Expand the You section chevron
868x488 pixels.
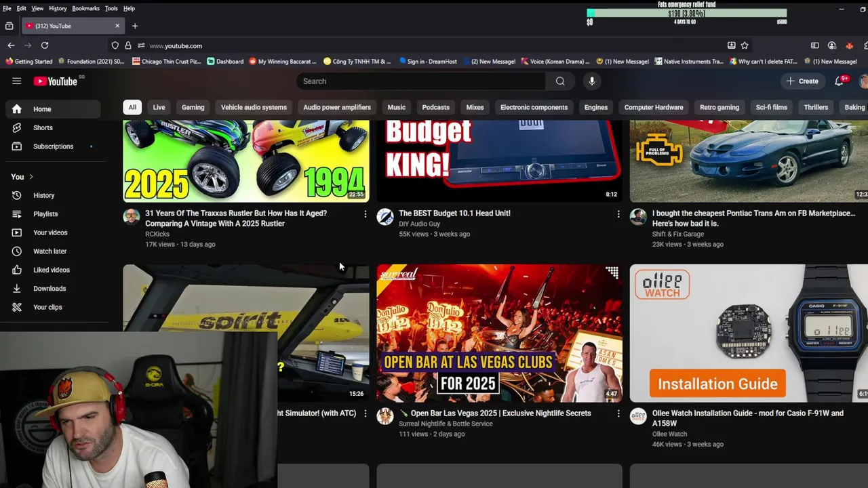[31, 177]
